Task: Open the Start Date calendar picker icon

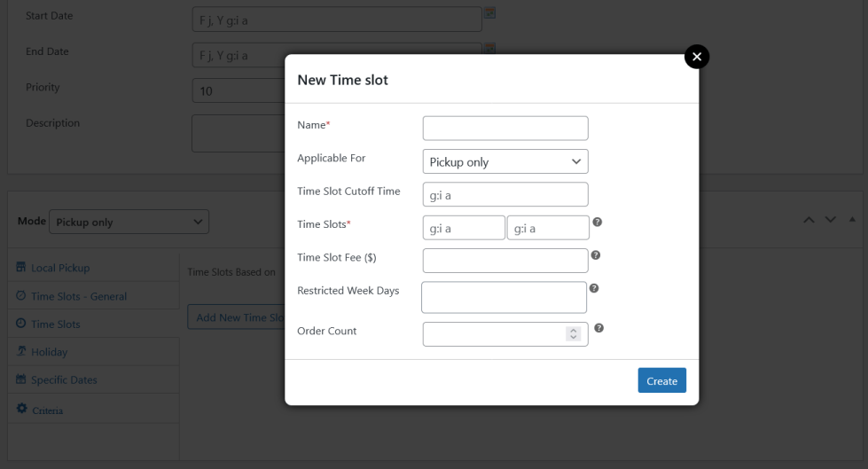Action: coord(489,13)
